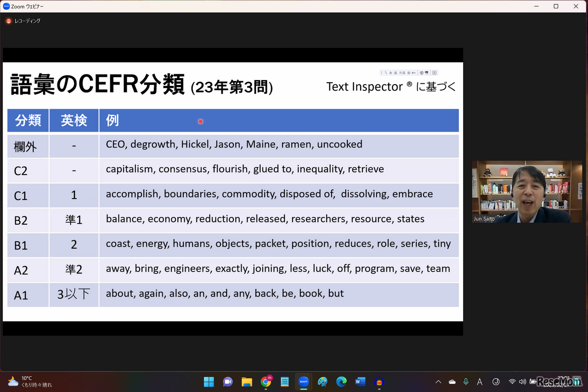The image size is (588, 392).
Task: Open Wi-Fi network settings in the tray
Action: tap(512, 382)
